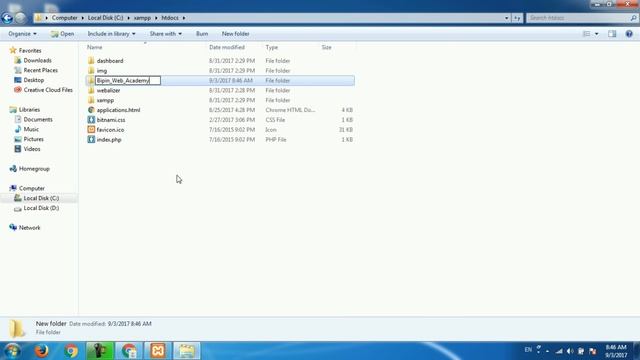640x360 pixels.
Task: Click the Change your view icon
Action: pos(587,34)
